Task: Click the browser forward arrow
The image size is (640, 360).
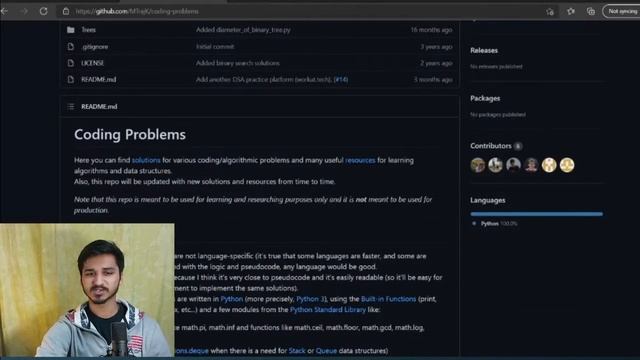Action: (x=24, y=11)
